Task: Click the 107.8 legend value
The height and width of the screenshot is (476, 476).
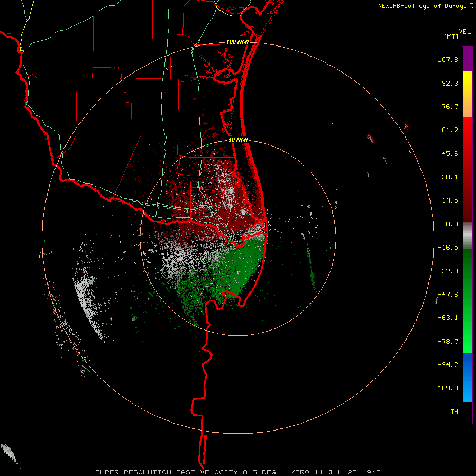Action: (448, 59)
